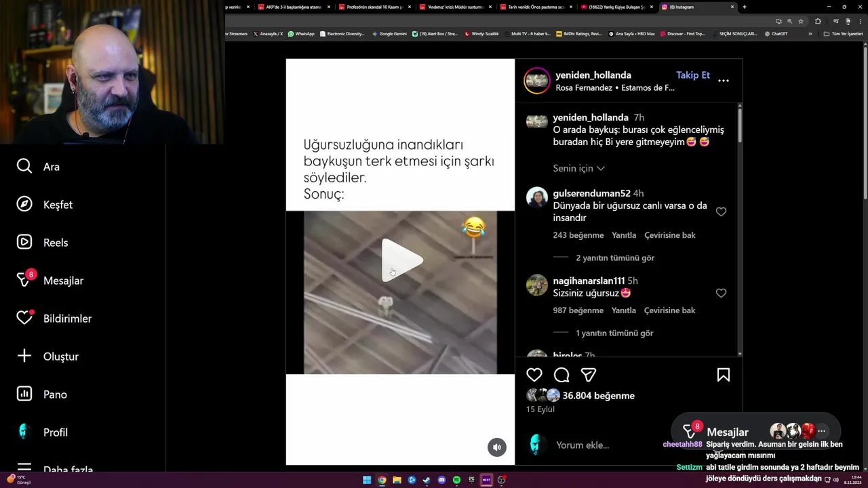
Task: Open Windows Start menu
Action: (x=367, y=480)
